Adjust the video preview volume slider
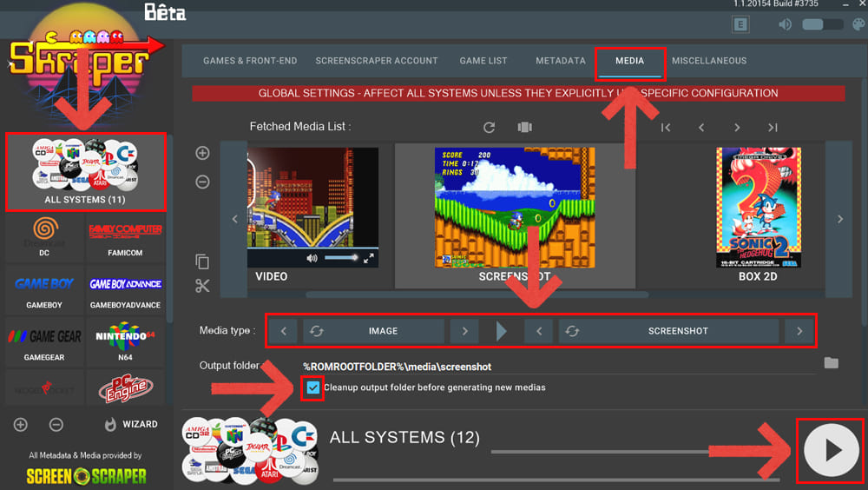This screenshot has height=490, width=868. point(341,258)
